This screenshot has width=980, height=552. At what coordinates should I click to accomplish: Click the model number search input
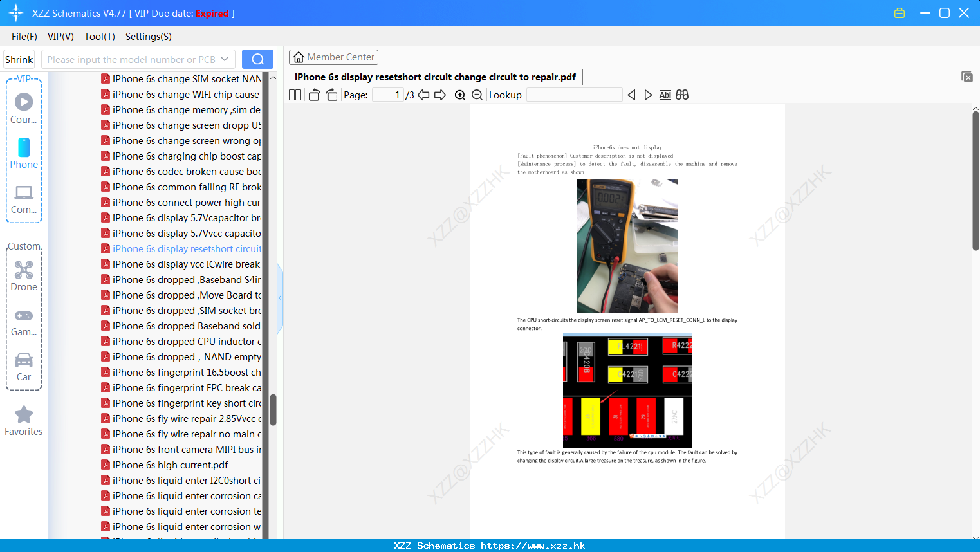131,59
